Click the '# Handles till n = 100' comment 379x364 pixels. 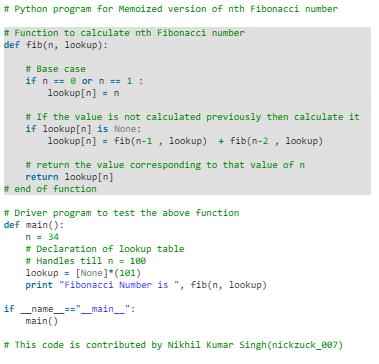click(86, 261)
